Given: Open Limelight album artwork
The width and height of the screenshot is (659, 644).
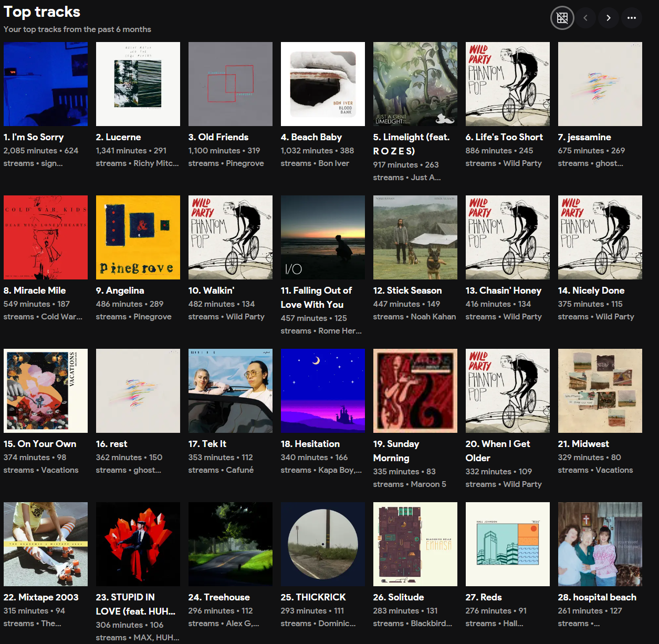Looking at the screenshot, I should (415, 84).
